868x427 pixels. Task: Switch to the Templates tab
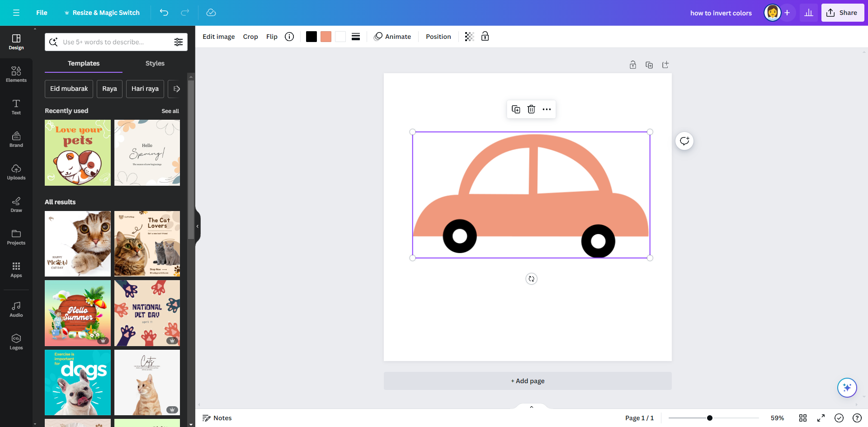point(84,63)
